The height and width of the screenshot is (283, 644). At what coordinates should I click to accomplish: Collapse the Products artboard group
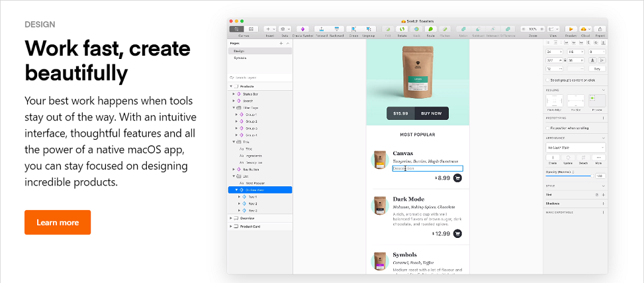click(x=231, y=87)
